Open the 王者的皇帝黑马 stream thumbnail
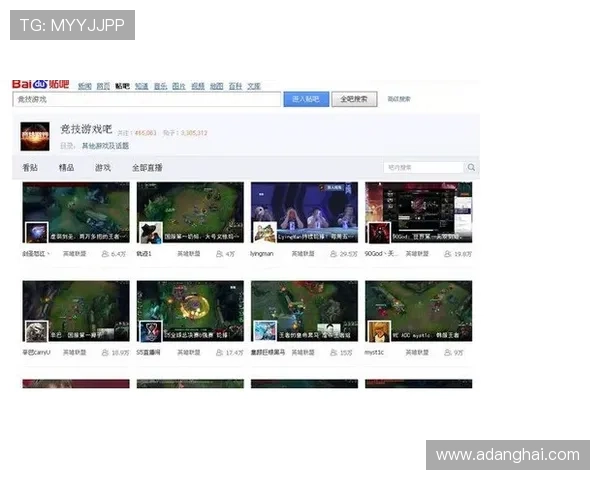 (x=305, y=311)
